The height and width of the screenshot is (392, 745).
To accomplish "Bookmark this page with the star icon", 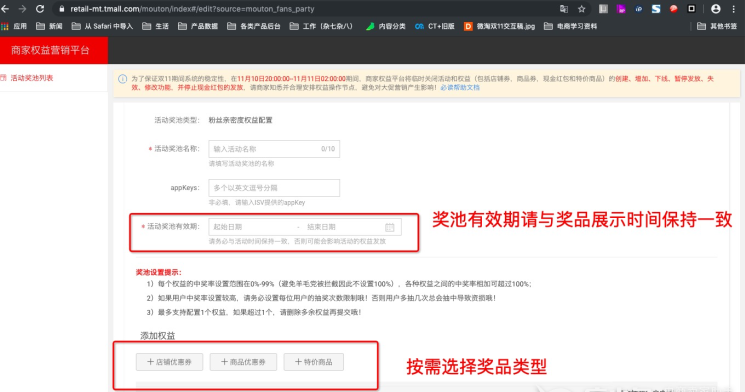I will 582,9.
